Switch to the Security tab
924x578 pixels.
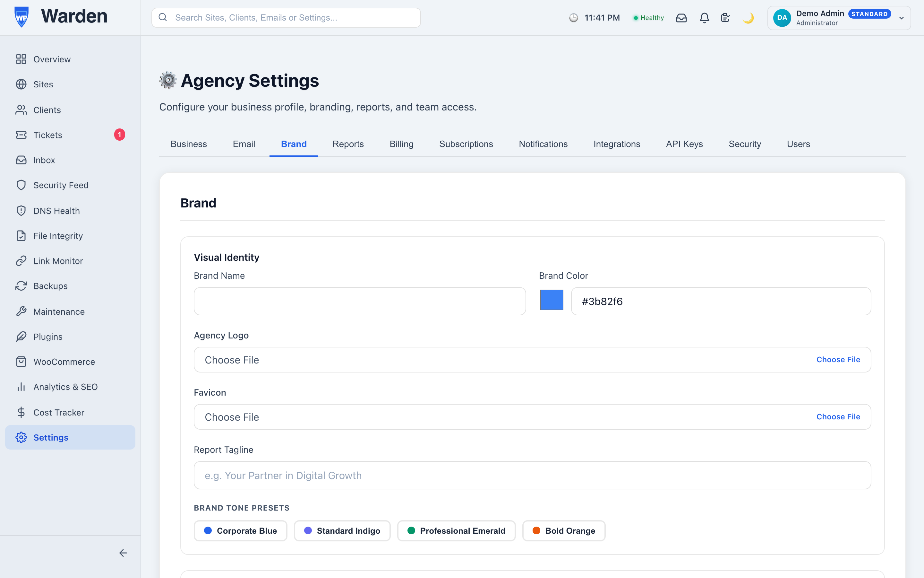[745, 144]
